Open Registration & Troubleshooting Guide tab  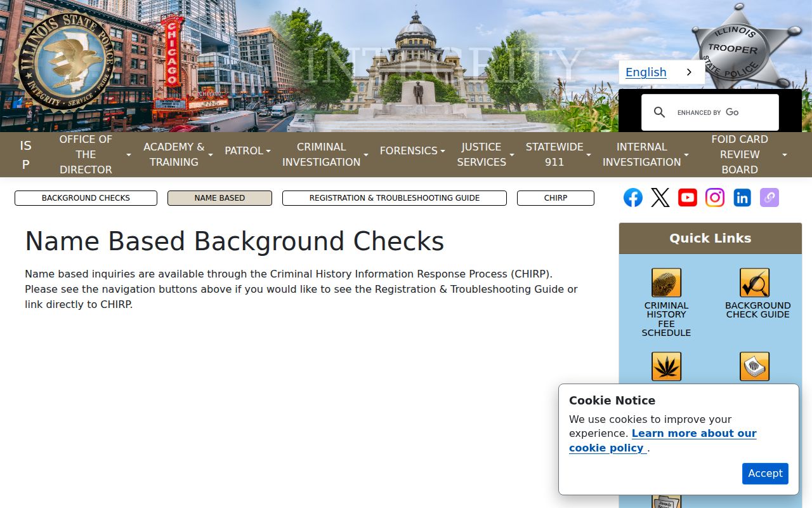point(395,198)
